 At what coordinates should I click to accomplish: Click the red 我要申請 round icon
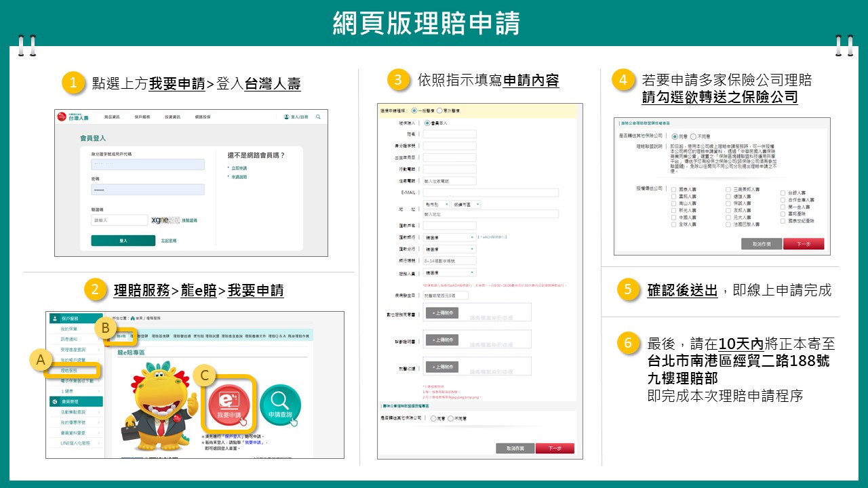coord(229,405)
